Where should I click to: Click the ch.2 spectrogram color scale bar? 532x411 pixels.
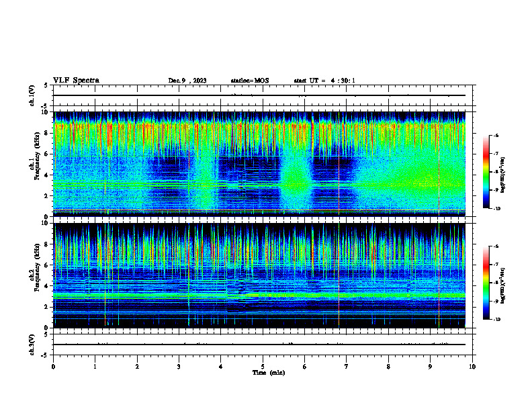486,283
